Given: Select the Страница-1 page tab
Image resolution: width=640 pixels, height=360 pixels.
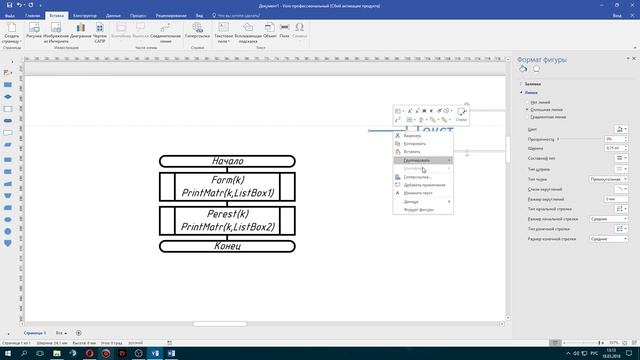Looking at the screenshot, I should pos(35,333).
